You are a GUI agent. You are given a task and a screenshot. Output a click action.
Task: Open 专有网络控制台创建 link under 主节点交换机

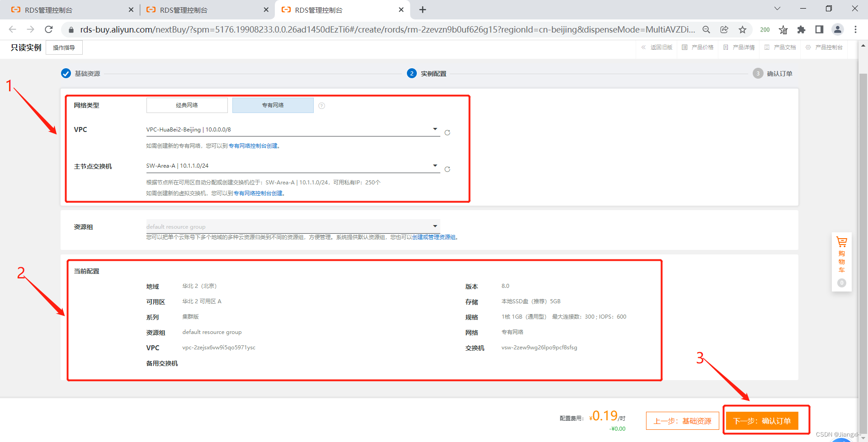click(x=258, y=193)
